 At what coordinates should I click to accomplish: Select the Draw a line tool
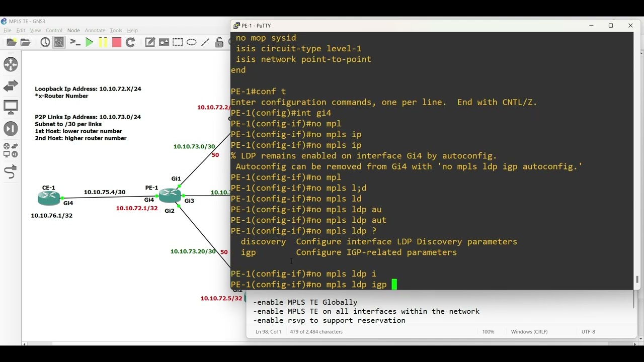205,43
